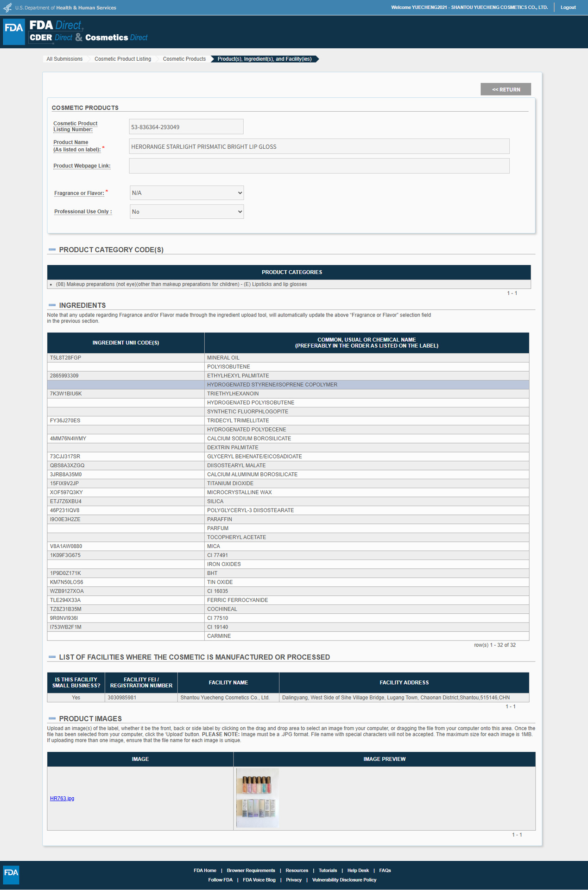Image resolution: width=588 pixels, height=890 pixels.
Task: Select HYDROGENATED STYRENE/ISOPRENE COPOLYMER row
Action: (288, 385)
